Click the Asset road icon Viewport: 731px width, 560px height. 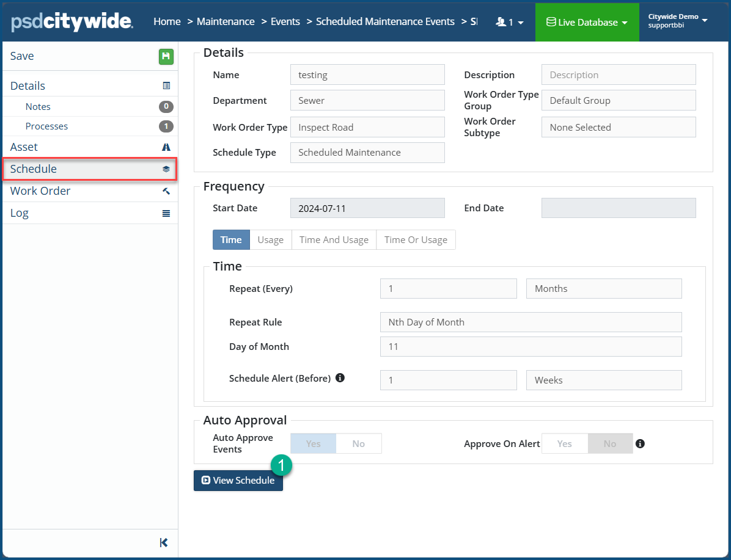click(x=166, y=147)
